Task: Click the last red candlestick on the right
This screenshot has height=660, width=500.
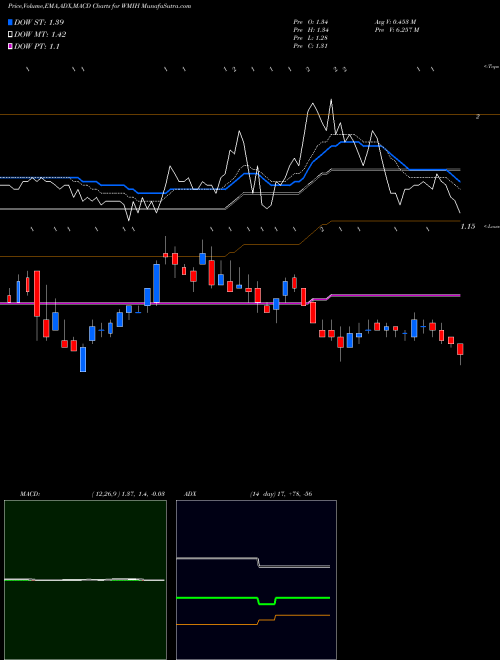Action: point(460,349)
